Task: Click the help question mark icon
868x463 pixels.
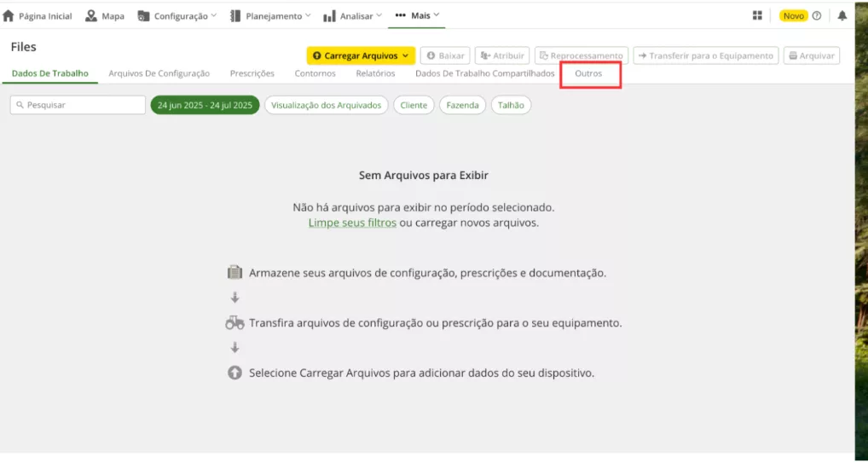Action: [x=817, y=15]
